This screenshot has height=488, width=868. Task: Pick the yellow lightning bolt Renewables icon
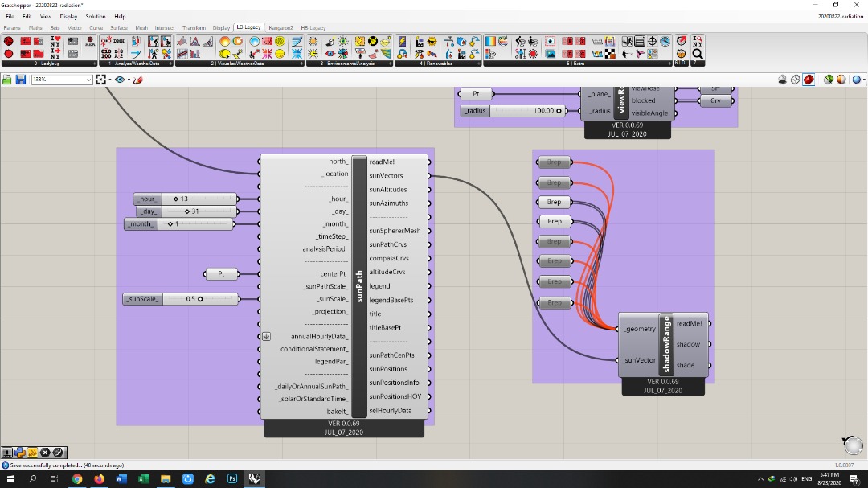[x=403, y=42]
